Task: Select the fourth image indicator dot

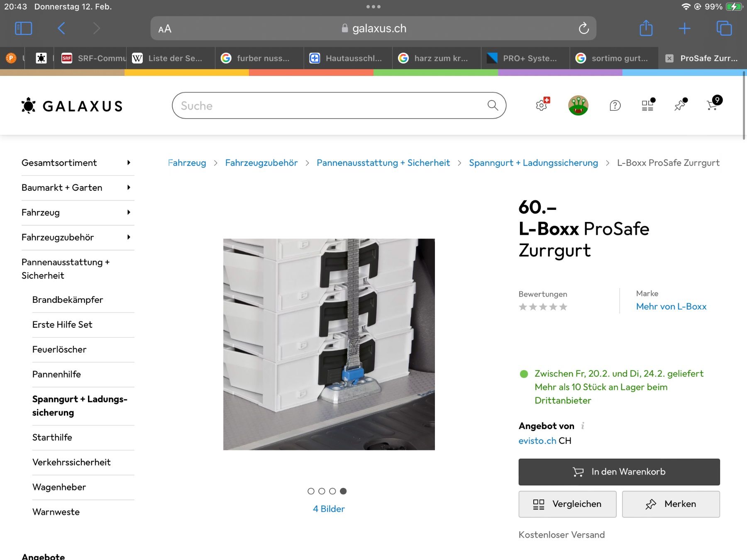Action: (x=343, y=491)
